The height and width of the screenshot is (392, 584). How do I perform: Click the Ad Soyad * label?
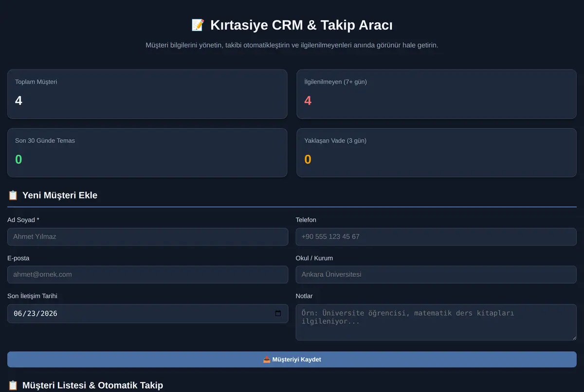[23, 220]
